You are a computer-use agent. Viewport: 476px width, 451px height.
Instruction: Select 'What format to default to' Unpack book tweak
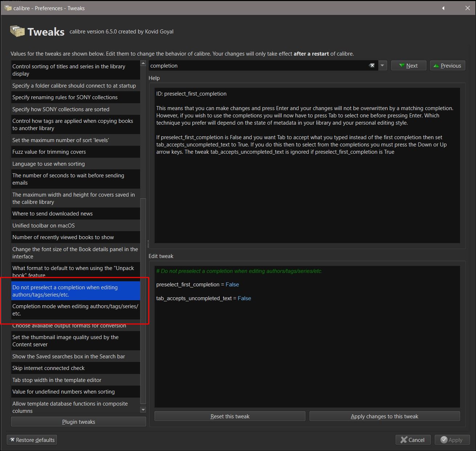click(x=76, y=272)
